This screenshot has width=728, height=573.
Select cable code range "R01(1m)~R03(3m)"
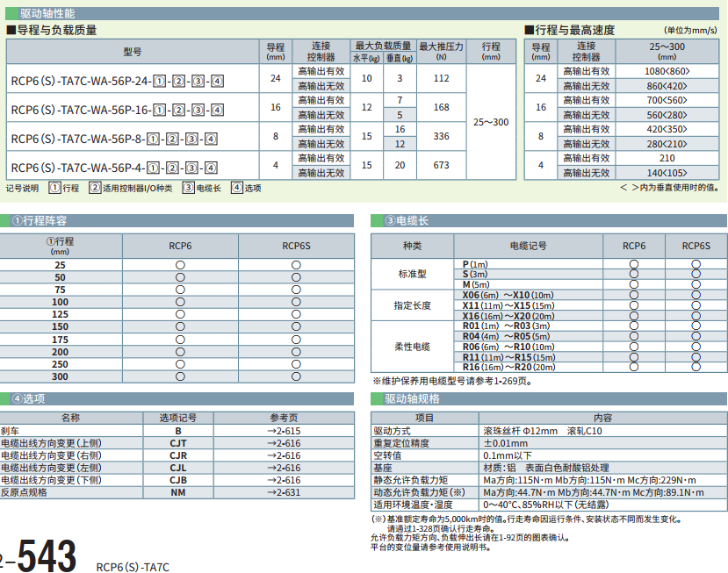coord(506,326)
